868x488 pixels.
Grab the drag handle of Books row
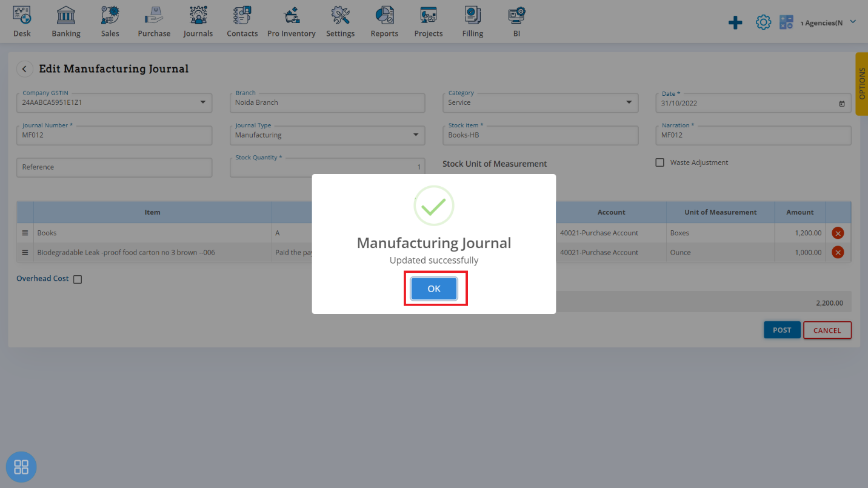[25, 233]
